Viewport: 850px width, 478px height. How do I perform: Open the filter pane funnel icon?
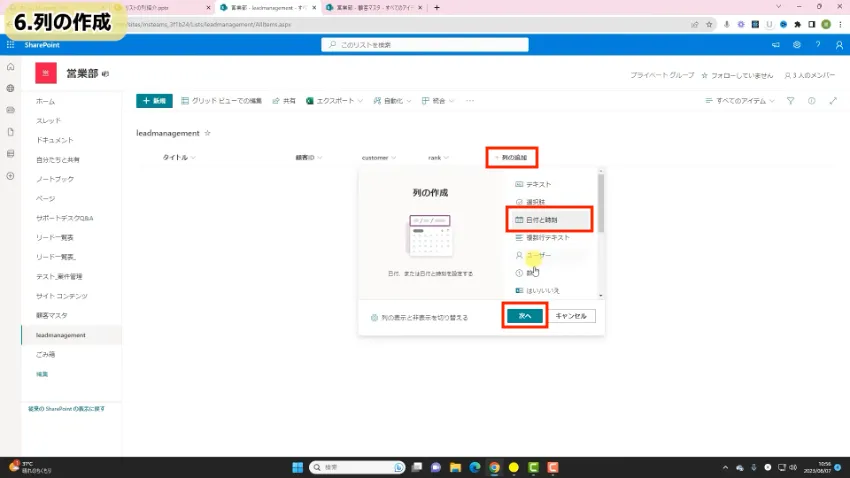(x=790, y=101)
